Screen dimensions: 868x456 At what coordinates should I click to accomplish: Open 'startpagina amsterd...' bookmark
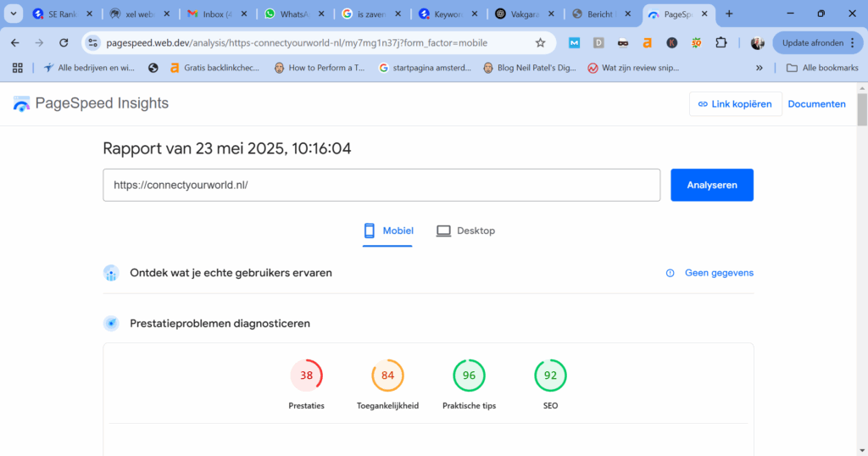425,68
